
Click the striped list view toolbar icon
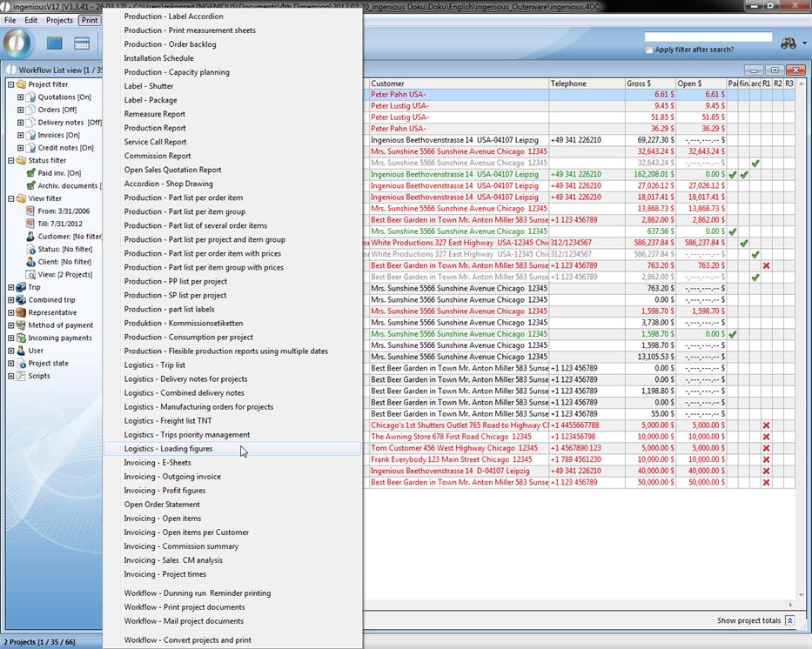[x=82, y=43]
